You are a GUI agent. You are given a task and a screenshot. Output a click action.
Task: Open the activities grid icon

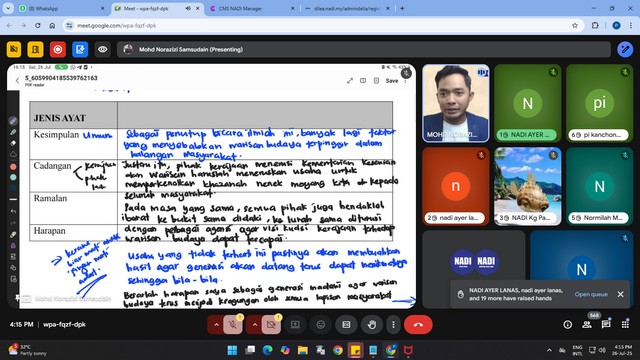625,325
